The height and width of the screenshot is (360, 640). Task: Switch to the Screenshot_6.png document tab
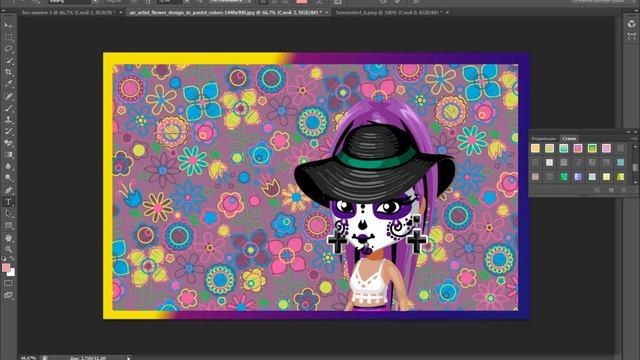click(x=388, y=13)
